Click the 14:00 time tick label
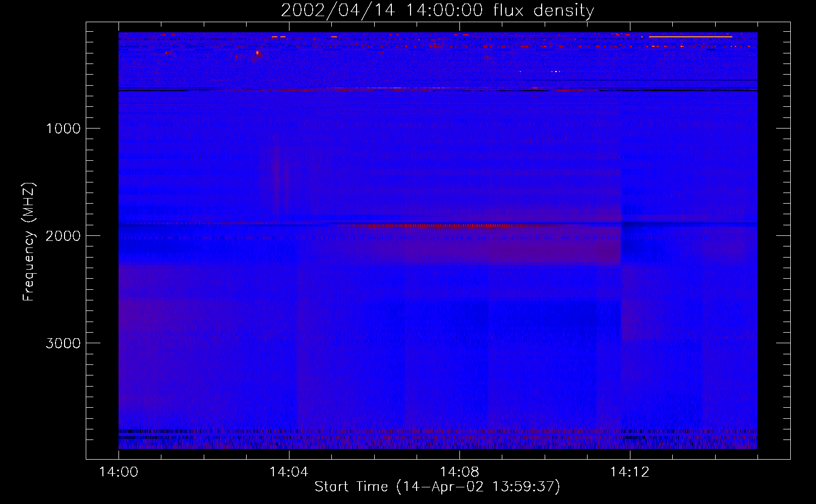816x504 pixels. click(x=119, y=472)
